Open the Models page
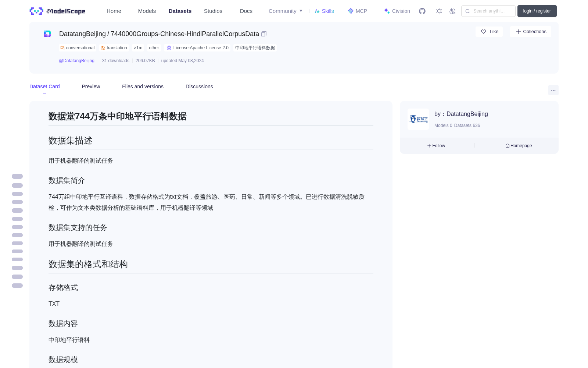The width and height of the screenshot is (588, 368). (x=147, y=11)
